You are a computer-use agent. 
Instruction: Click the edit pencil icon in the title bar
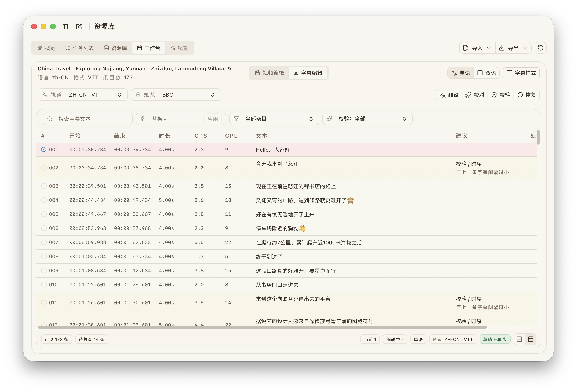pyautogui.click(x=79, y=26)
